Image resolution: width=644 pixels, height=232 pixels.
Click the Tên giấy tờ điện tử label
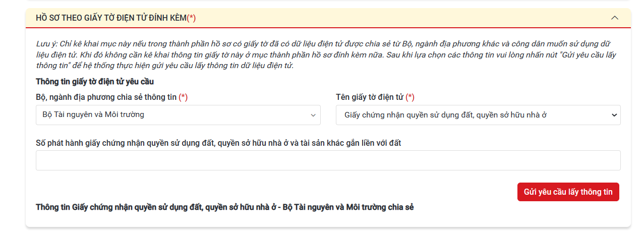click(x=375, y=97)
